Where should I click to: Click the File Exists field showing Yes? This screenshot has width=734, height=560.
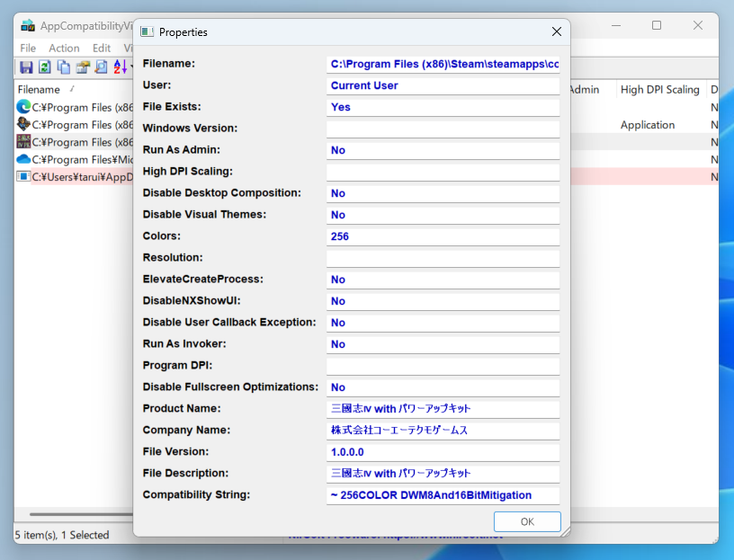[443, 107]
